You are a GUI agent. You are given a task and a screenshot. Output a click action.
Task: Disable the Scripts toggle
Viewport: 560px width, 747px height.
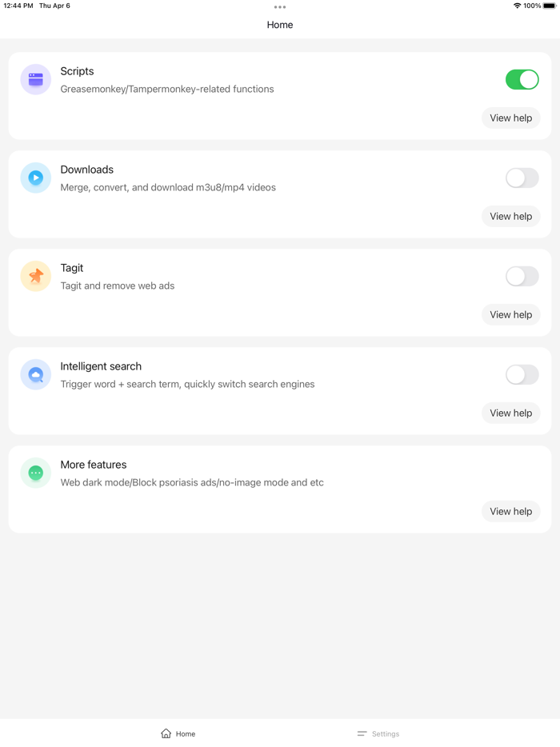(x=522, y=80)
